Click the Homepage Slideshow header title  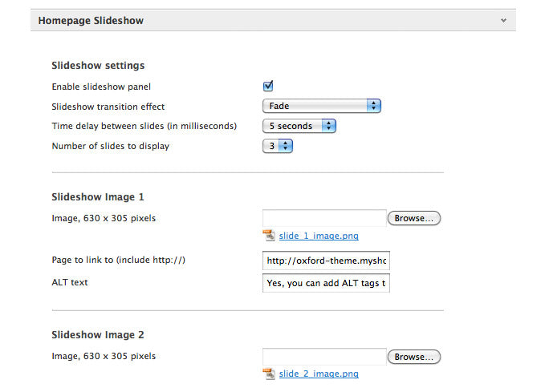click(x=91, y=21)
